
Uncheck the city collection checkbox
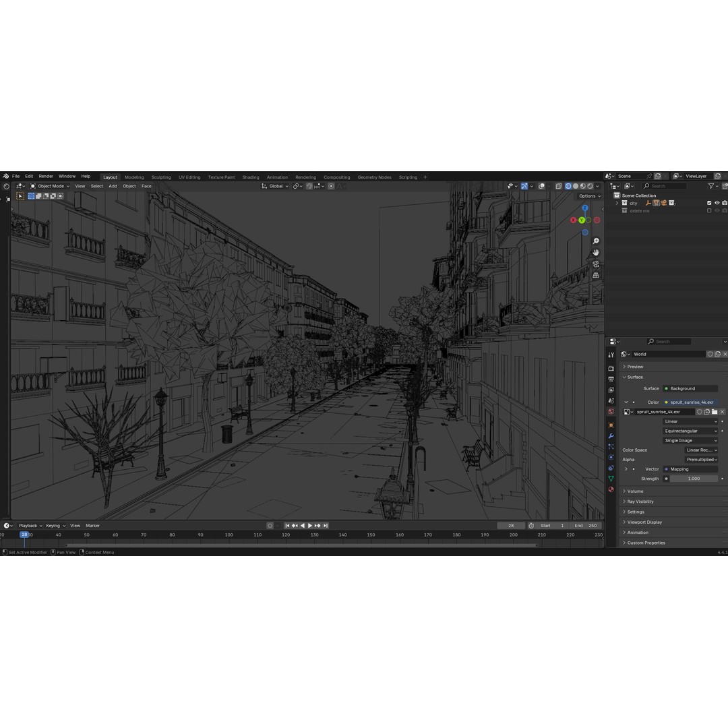click(709, 202)
